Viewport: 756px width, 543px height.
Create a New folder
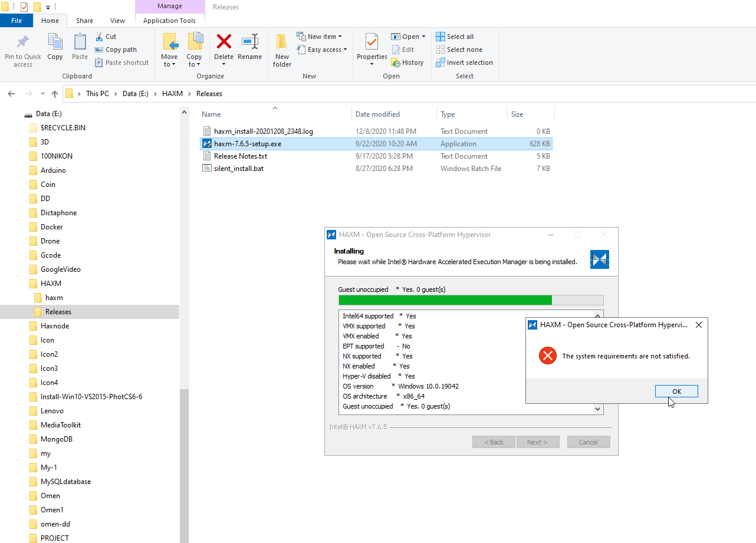click(x=282, y=50)
